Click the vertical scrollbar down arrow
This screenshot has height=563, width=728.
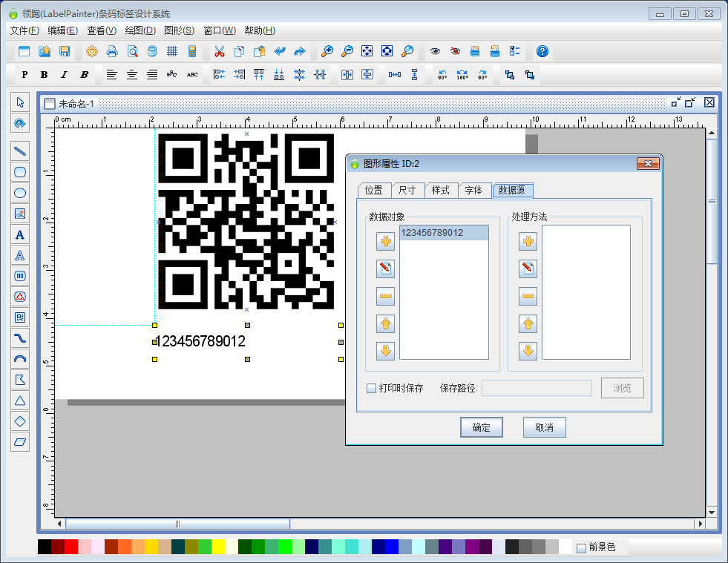[712, 513]
